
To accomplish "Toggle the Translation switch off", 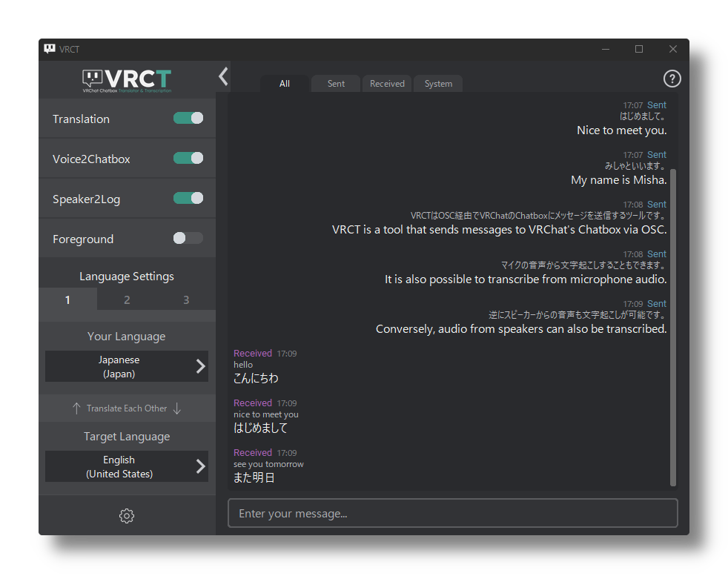I will (x=188, y=119).
